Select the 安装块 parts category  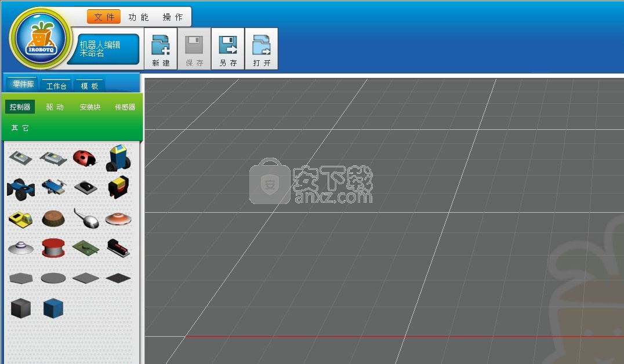[x=90, y=107]
